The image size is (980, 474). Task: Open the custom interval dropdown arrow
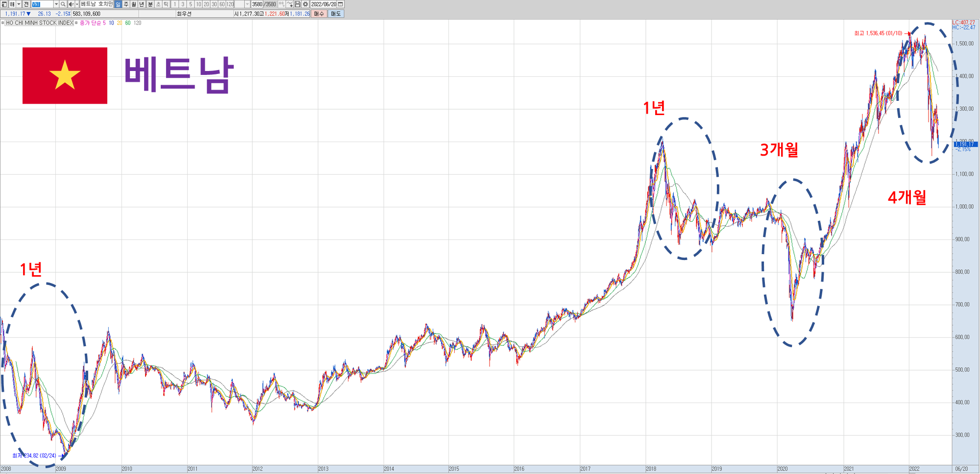247,4
